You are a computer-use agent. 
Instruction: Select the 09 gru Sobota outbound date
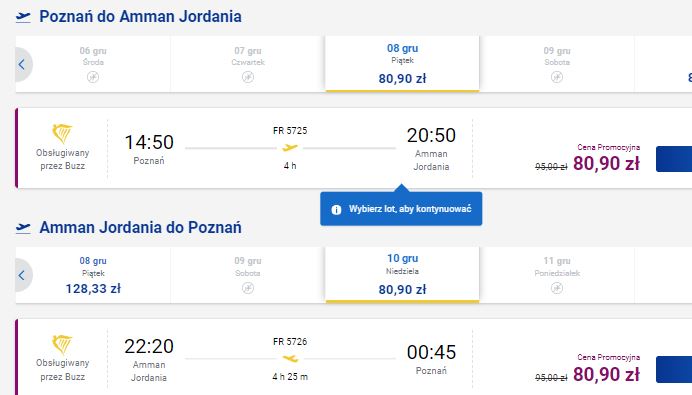point(557,64)
